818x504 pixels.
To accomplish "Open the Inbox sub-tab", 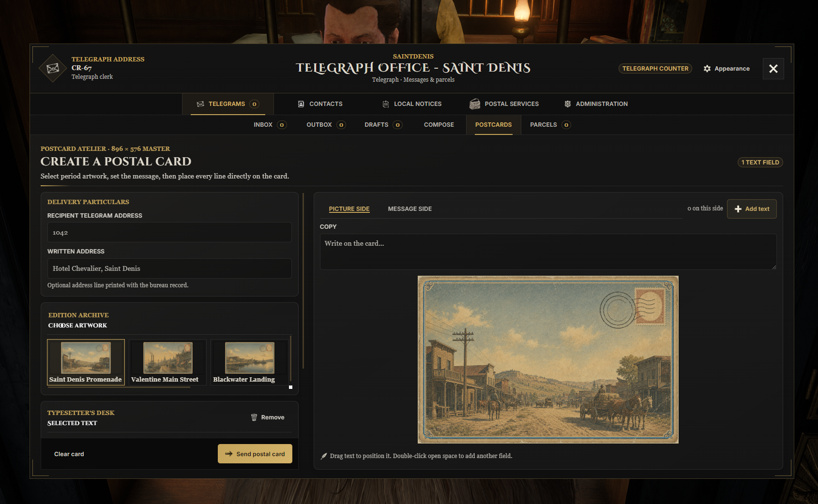I will [x=270, y=125].
